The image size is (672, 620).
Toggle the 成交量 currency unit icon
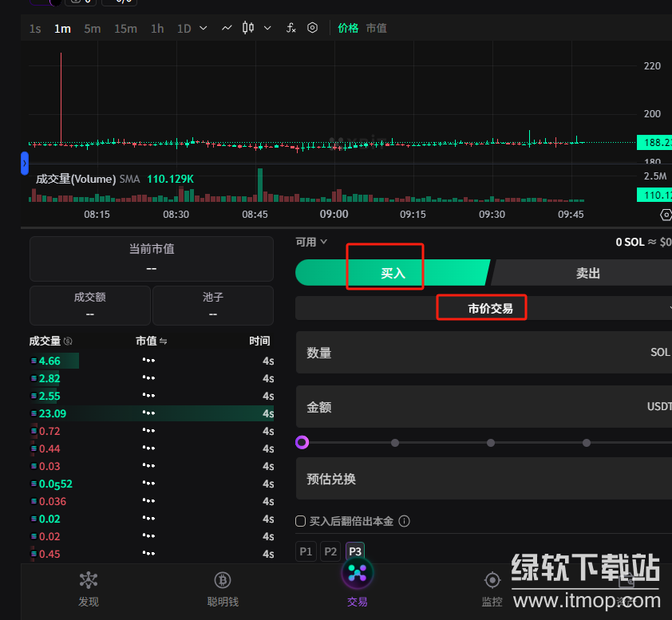[68, 342]
